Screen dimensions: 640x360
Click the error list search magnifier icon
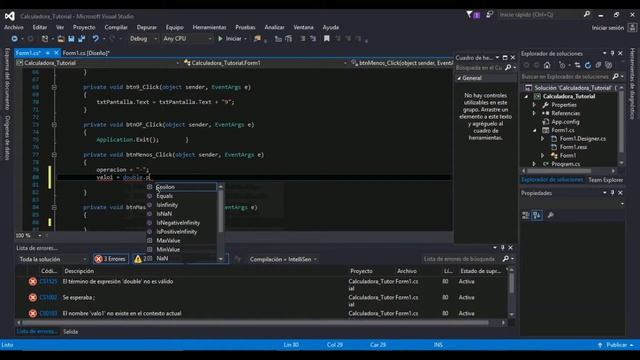tap(506, 259)
